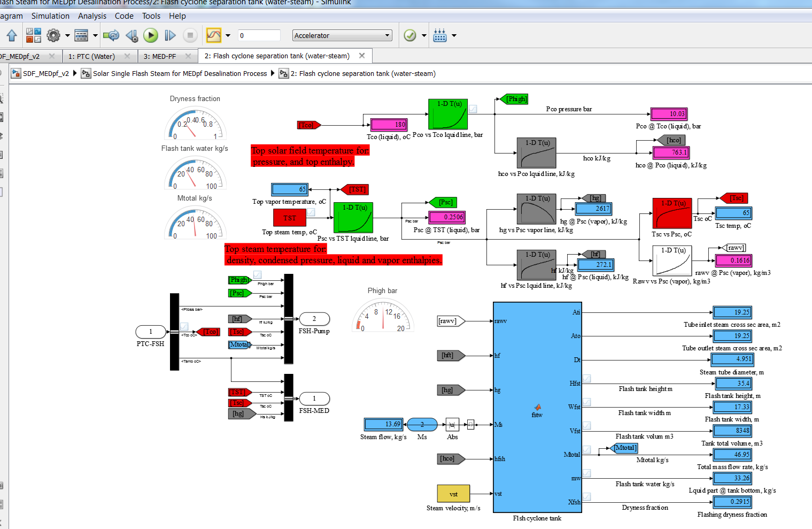Image resolution: width=812 pixels, height=529 pixels.
Task: Select the Dryness fraction gauge
Action: [195, 124]
